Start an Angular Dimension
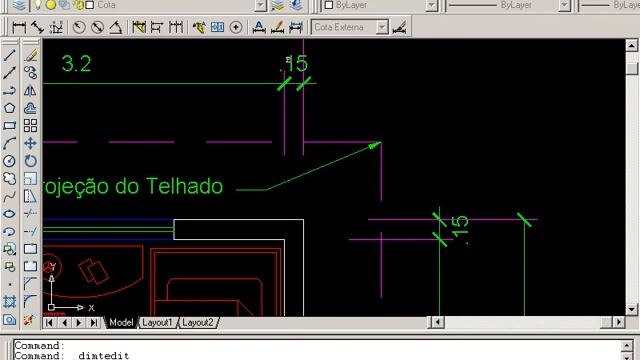Viewport: 640px width, 360px height. pyautogui.click(x=116, y=27)
